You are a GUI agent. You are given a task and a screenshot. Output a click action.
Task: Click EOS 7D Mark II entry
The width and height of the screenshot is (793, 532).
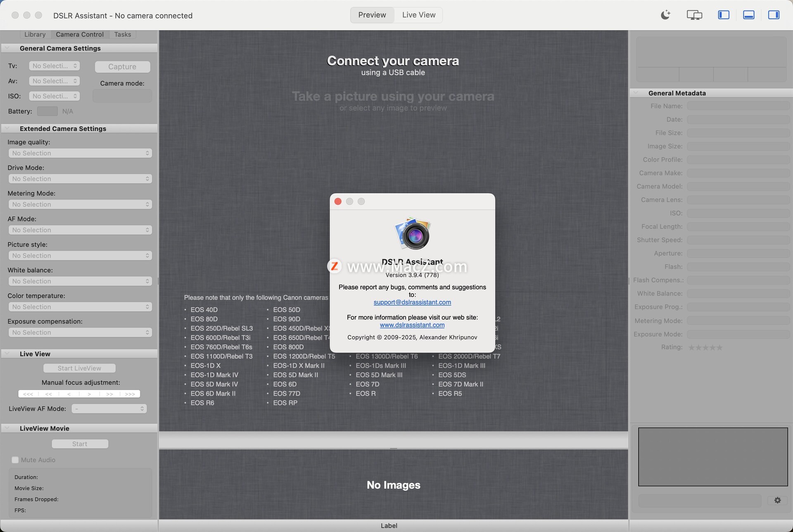(x=461, y=384)
